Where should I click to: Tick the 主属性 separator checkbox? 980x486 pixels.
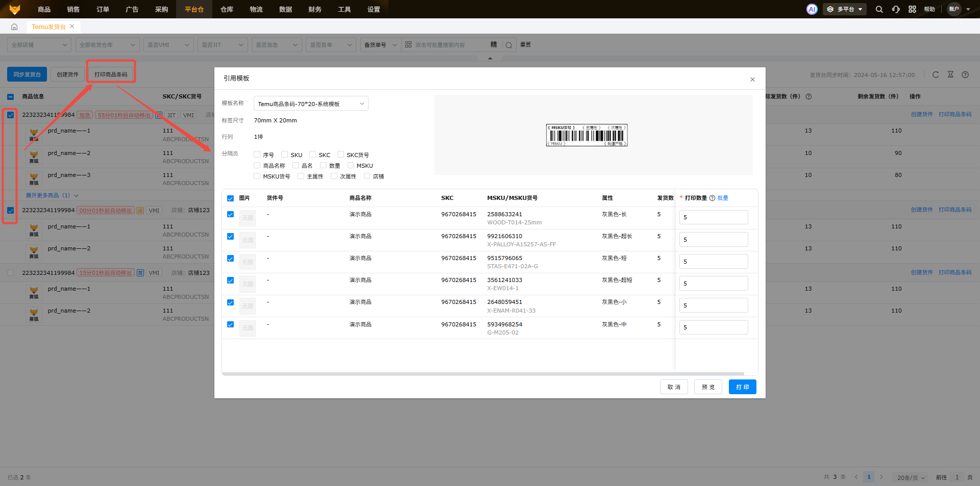coord(301,176)
